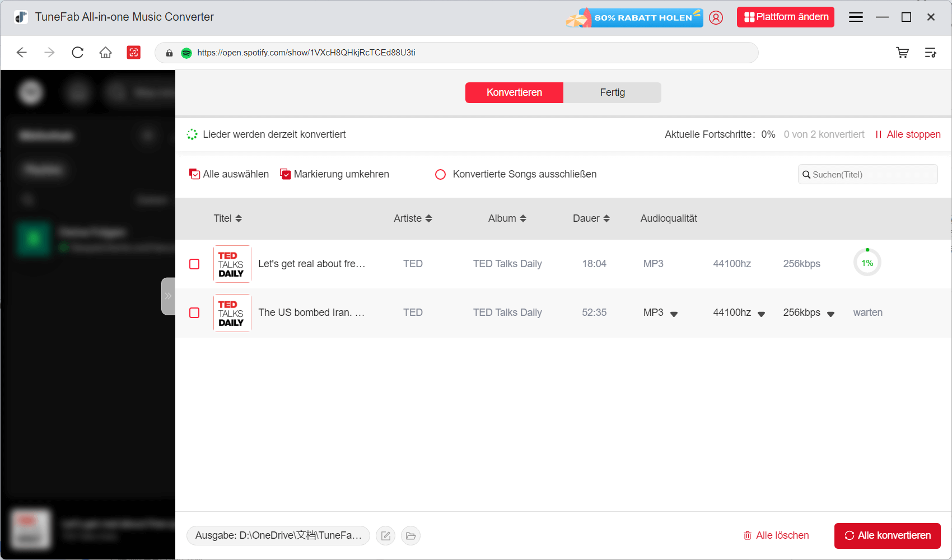Switch to the Fertig tab
Viewport: 952px width, 560px height.
pyautogui.click(x=612, y=92)
